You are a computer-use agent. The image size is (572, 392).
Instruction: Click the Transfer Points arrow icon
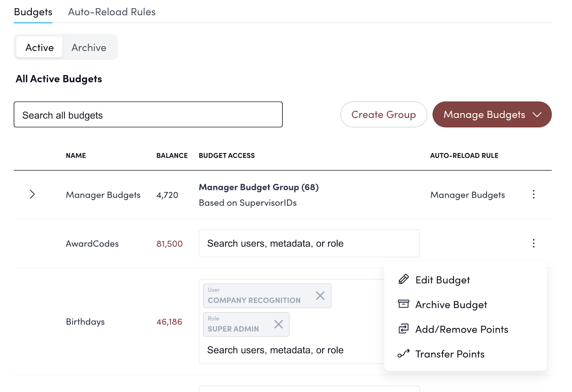point(404,354)
